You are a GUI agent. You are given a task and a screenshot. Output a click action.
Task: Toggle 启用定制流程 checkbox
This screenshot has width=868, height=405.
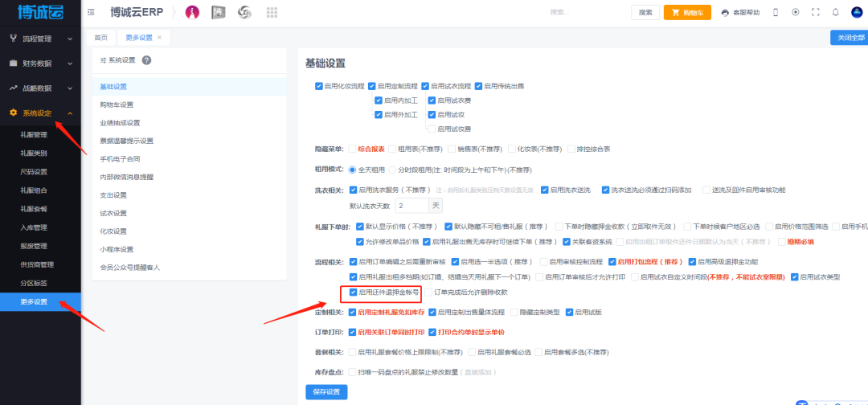(x=372, y=86)
